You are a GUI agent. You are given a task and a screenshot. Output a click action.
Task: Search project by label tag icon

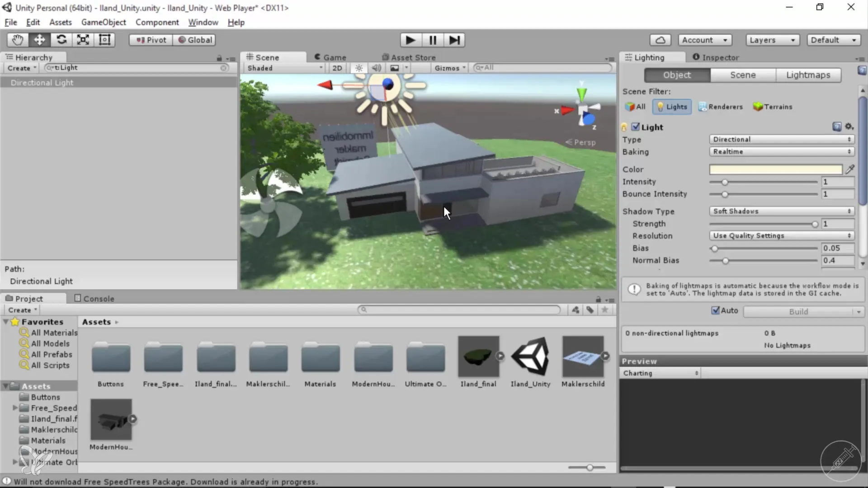click(590, 310)
